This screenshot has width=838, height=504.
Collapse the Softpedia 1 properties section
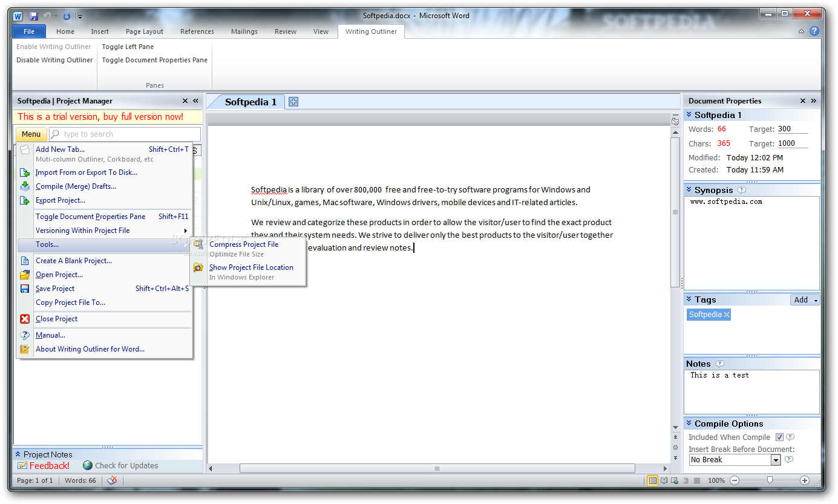[x=689, y=115]
